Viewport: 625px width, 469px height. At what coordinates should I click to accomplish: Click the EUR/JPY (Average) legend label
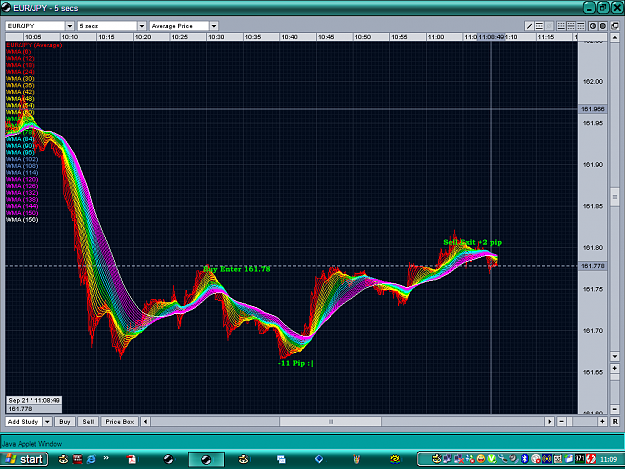[x=34, y=45]
